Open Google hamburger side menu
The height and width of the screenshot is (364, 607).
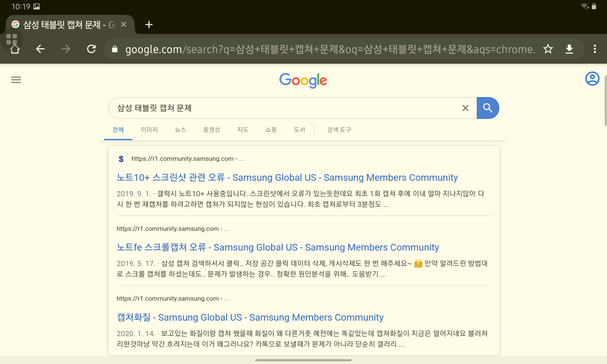pos(16,80)
